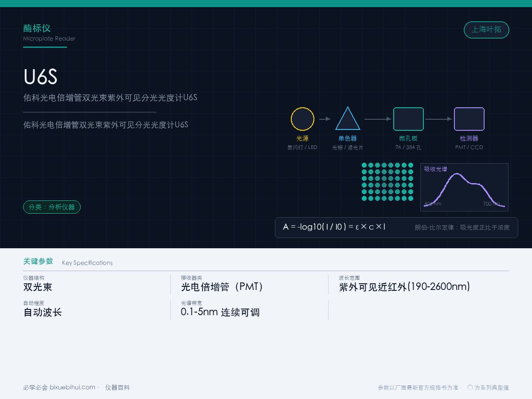This screenshot has height=399, width=532.
Task: Click the 氙闪灯 / LED caption
Action: (x=302, y=147)
